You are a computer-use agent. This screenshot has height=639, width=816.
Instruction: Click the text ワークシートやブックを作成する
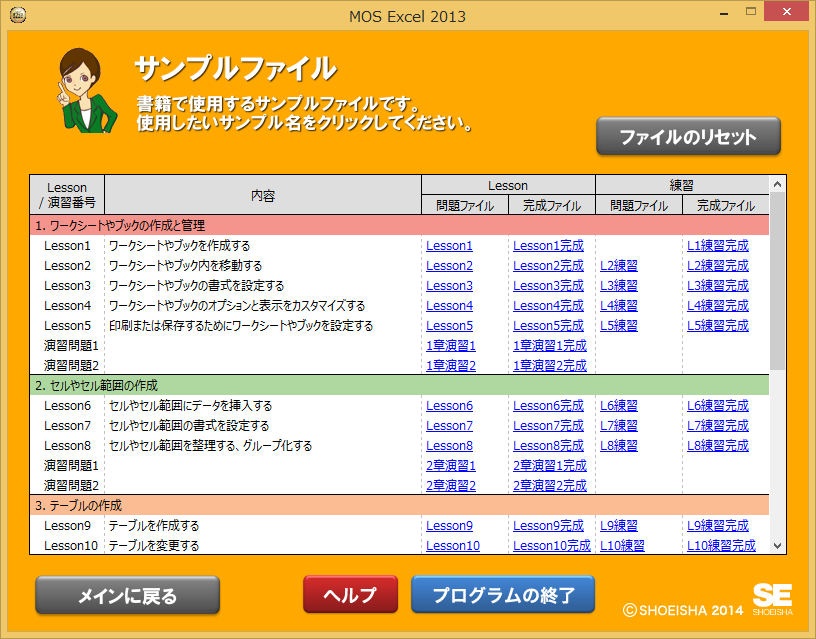pos(180,246)
